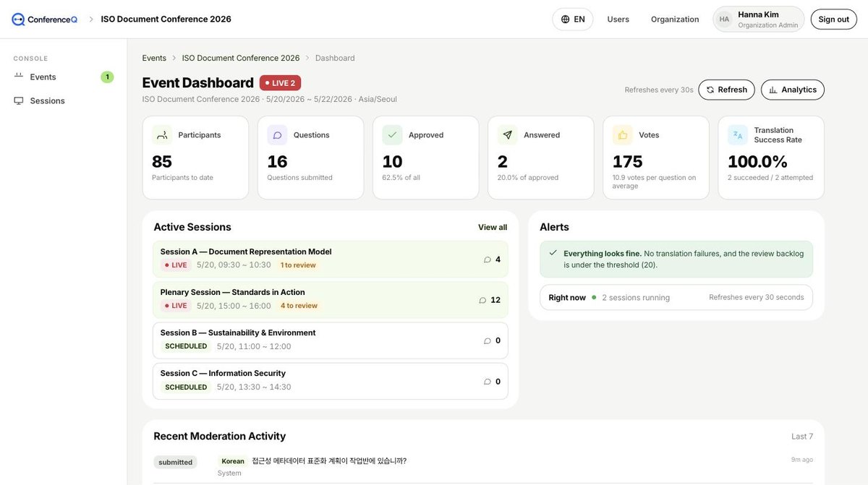The height and width of the screenshot is (485, 868).
Task: Click the Approved value 10
Action: 392,161
